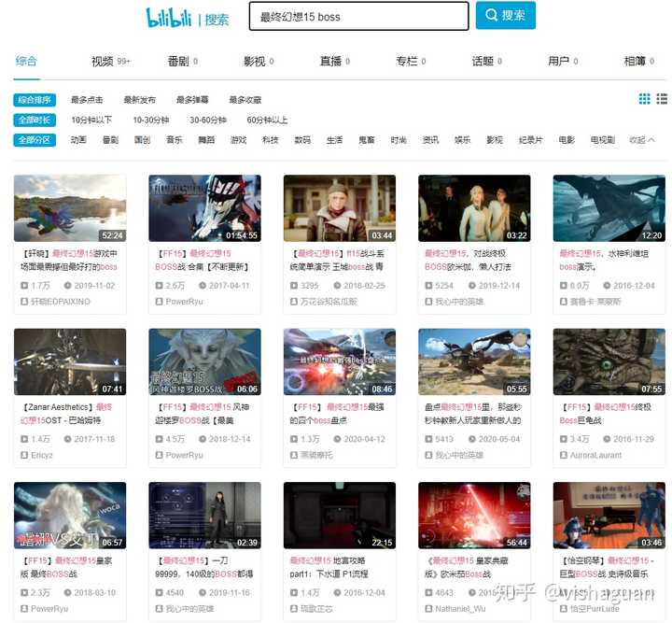This screenshot has height=623, width=672.
Task: Open the 视频 99+ tab
Action: pos(110,62)
